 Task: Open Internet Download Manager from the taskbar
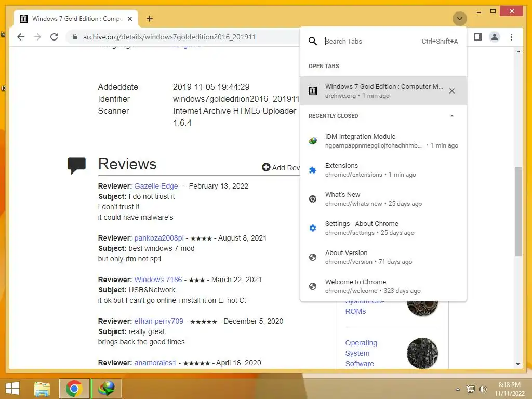[x=106, y=389]
